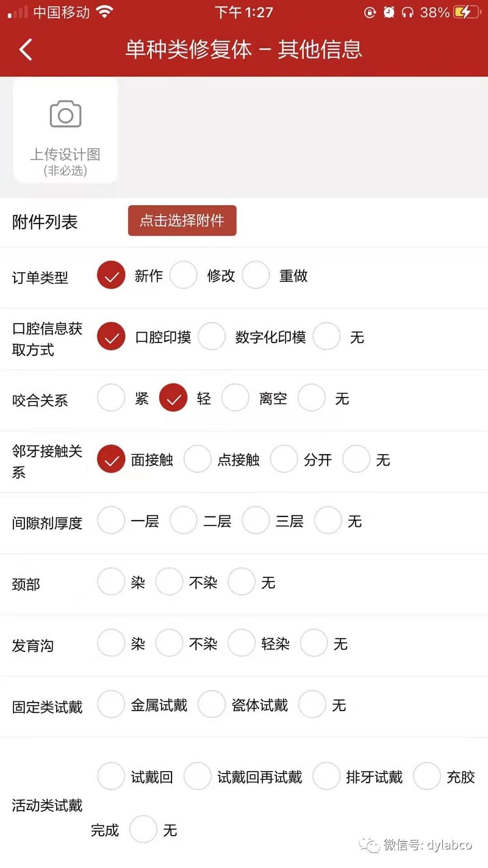The image size is (488, 868).
Task: Select 轻染 for 发育沟
Action: pyautogui.click(x=242, y=643)
